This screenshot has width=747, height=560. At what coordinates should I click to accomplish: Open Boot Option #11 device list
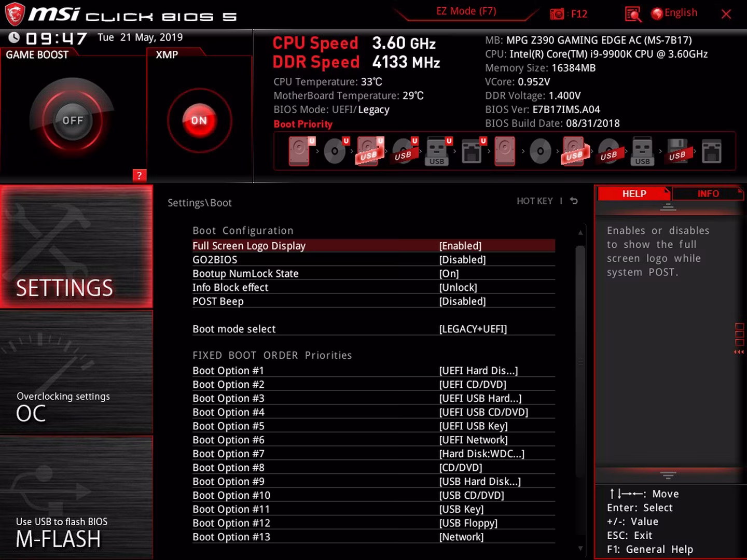[x=374, y=509]
